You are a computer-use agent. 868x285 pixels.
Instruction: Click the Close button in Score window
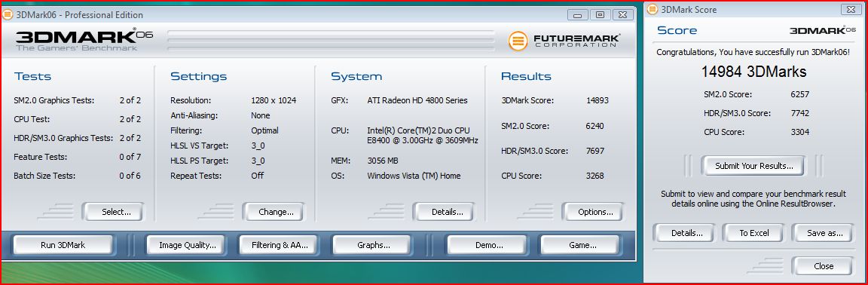click(823, 266)
